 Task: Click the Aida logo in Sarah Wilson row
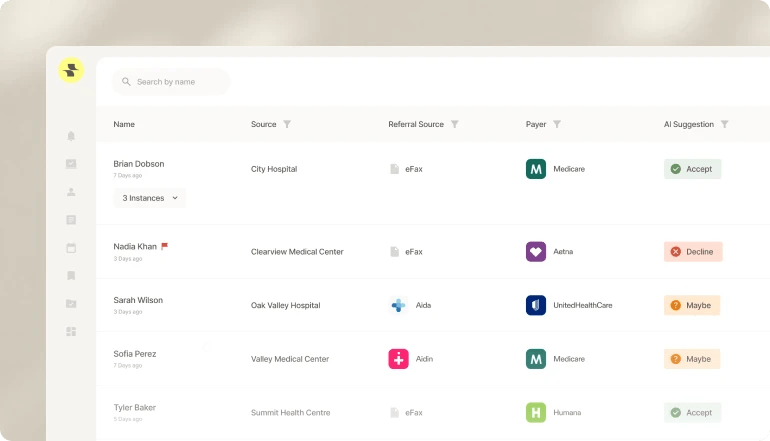click(x=398, y=305)
